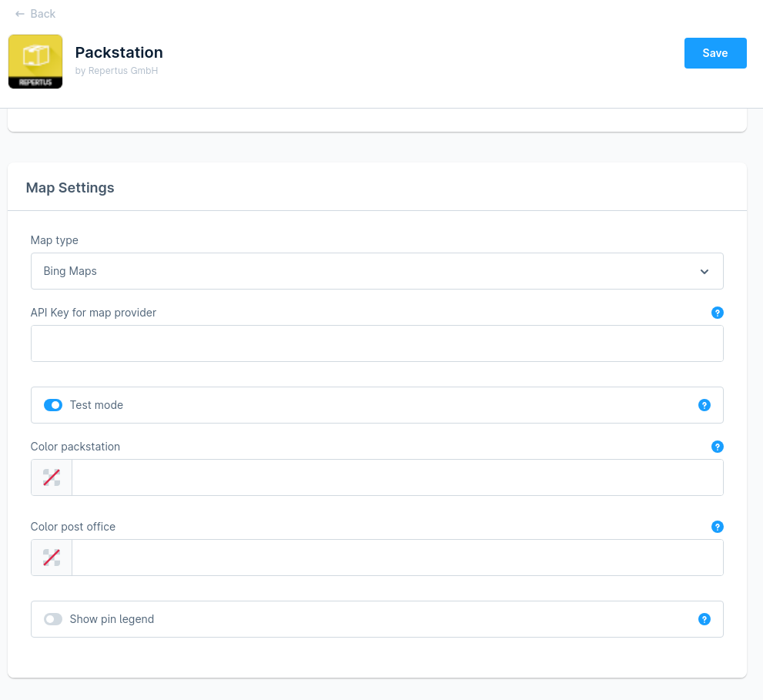The height and width of the screenshot is (700, 763).
Task: Focus the API Key for map provider input
Action: click(x=376, y=343)
